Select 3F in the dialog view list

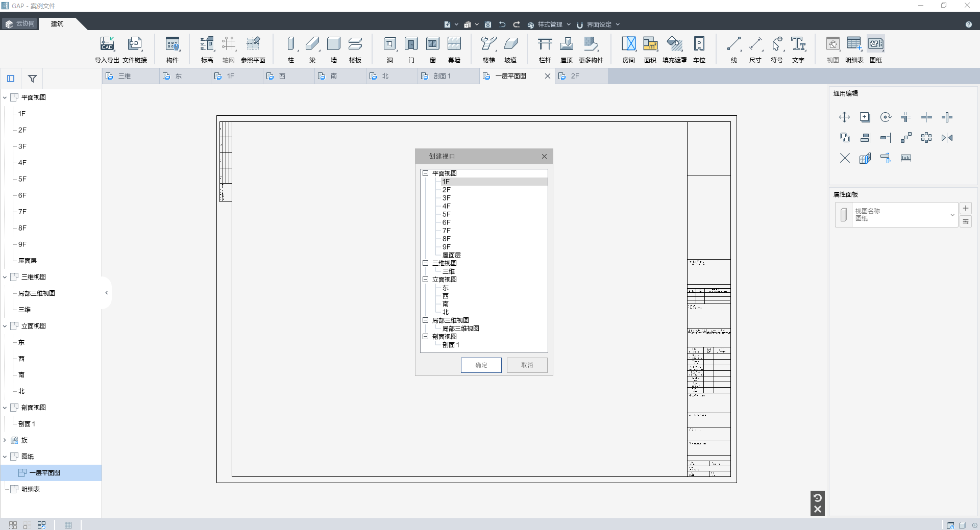(x=447, y=198)
